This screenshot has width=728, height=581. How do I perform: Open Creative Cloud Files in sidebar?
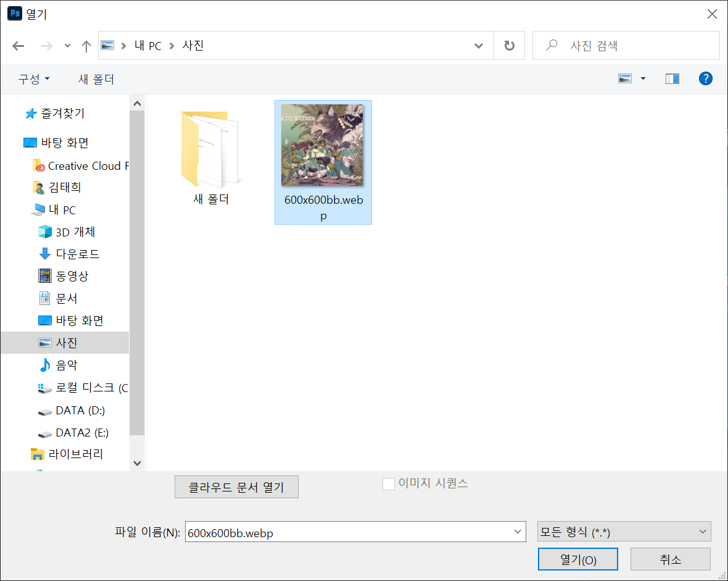(x=81, y=165)
